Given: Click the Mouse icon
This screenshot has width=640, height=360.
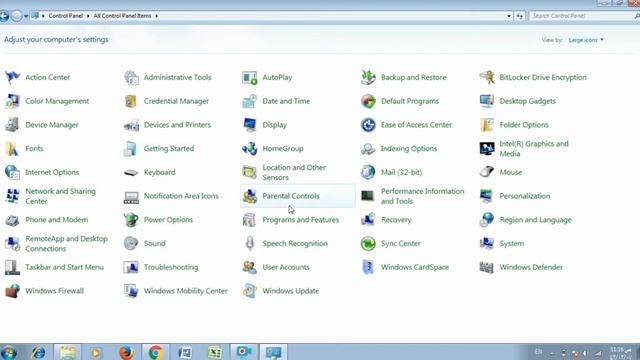Looking at the screenshot, I should pos(487,172).
